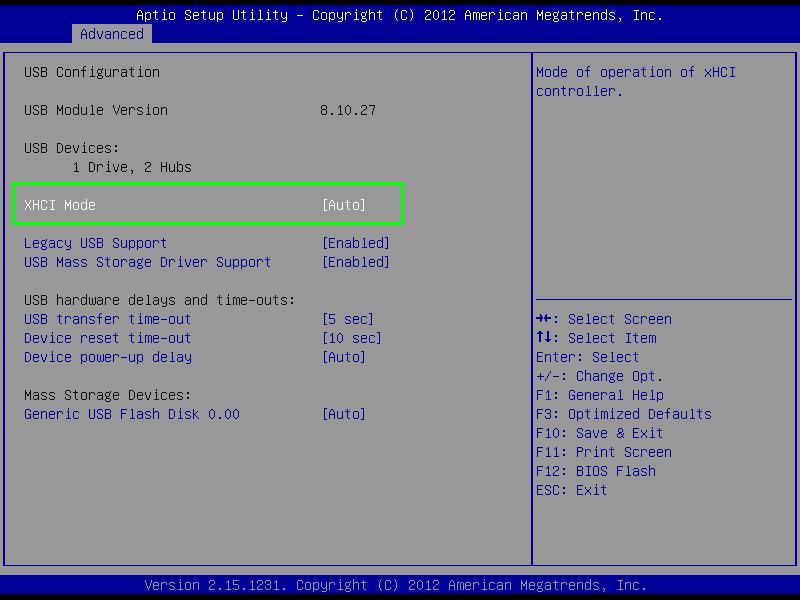Select Device reset time-out setting

(x=107, y=338)
